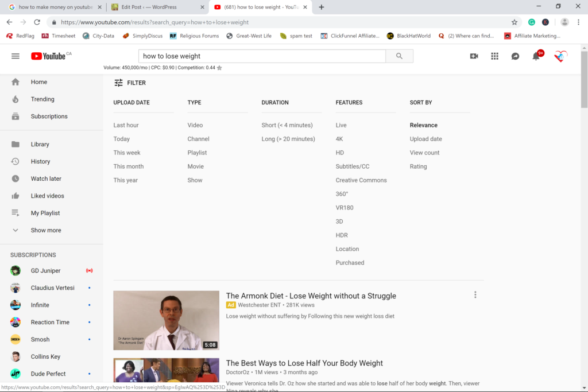Image resolution: width=588 pixels, height=392 pixels.
Task: Bookmark this page with the star icon
Action: tap(514, 22)
